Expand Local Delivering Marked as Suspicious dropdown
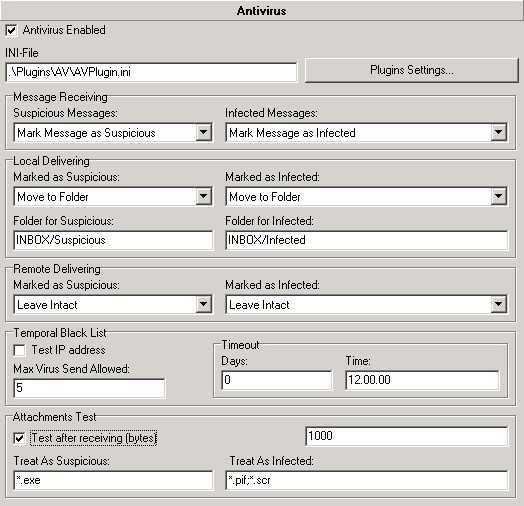524x506 pixels. [113, 197]
